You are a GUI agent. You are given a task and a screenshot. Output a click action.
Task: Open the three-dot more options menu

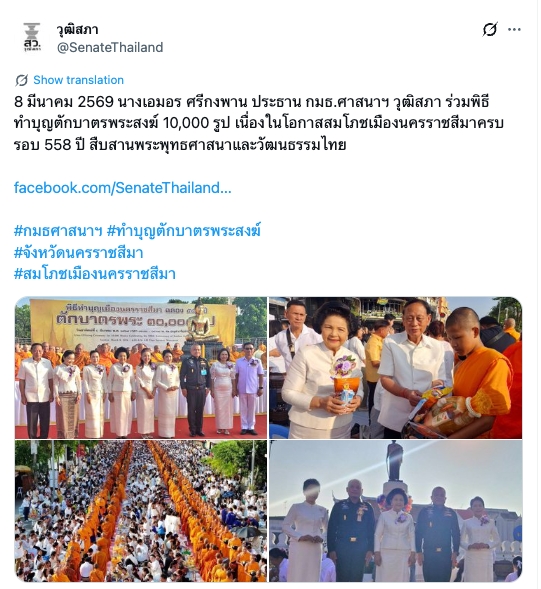(514, 30)
